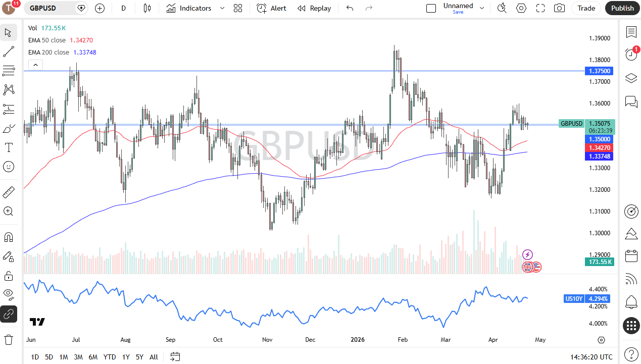Select the Text annotation tool
641x364 pixels.
tap(9, 147)
